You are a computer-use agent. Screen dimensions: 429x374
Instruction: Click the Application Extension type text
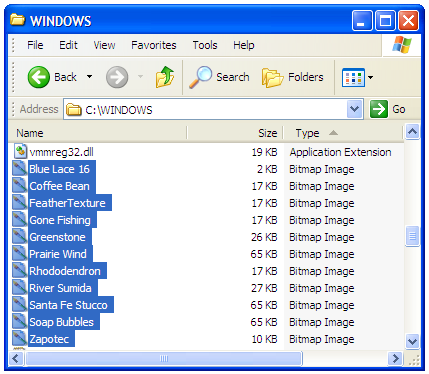pyautogui.click(x=340, y=152)
